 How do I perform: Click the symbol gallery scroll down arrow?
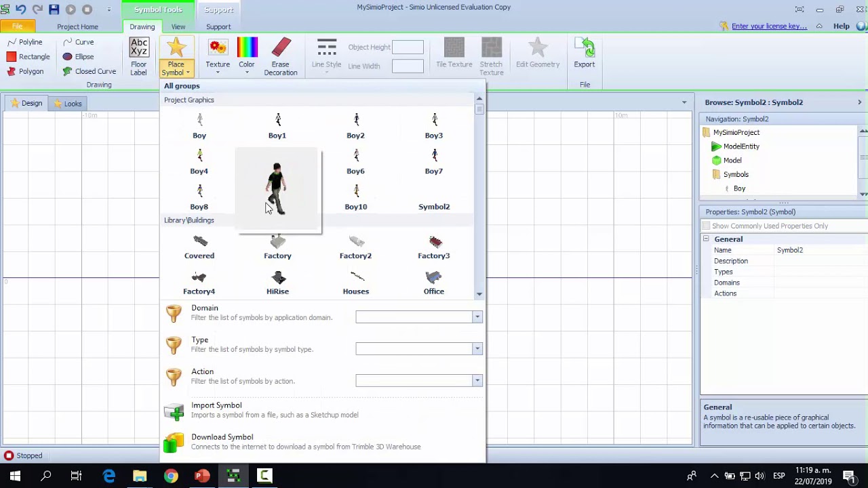tap(479, 294)
